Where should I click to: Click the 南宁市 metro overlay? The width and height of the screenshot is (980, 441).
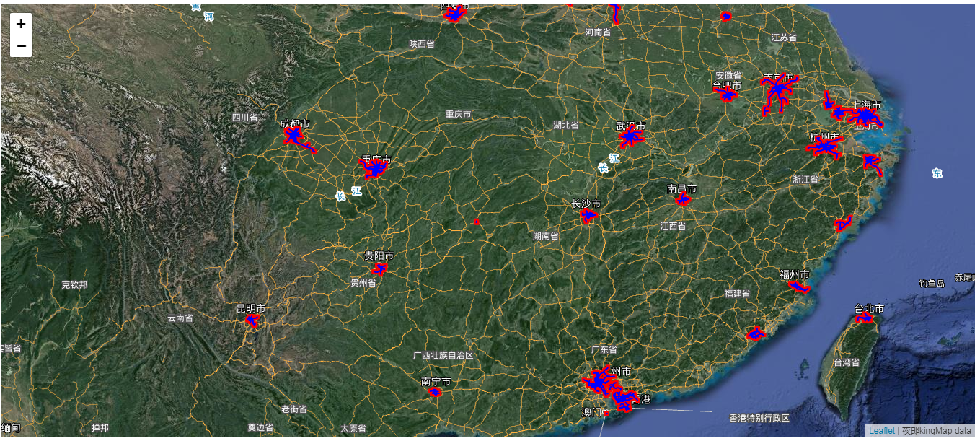pyautogui.click(x=436, y=392)
